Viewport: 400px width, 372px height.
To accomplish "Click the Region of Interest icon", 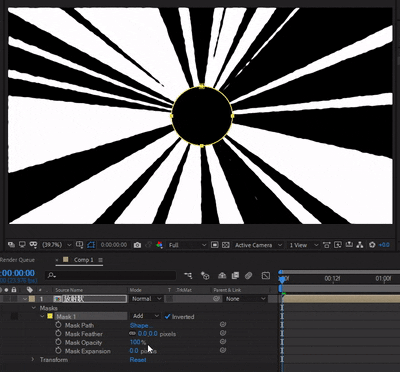I will [x=215, y=245].
